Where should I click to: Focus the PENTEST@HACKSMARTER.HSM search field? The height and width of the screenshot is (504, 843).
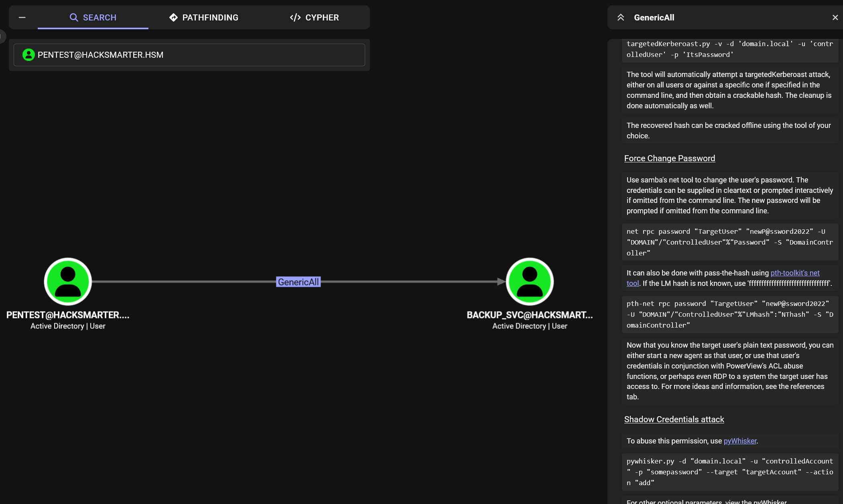point(189,55)
